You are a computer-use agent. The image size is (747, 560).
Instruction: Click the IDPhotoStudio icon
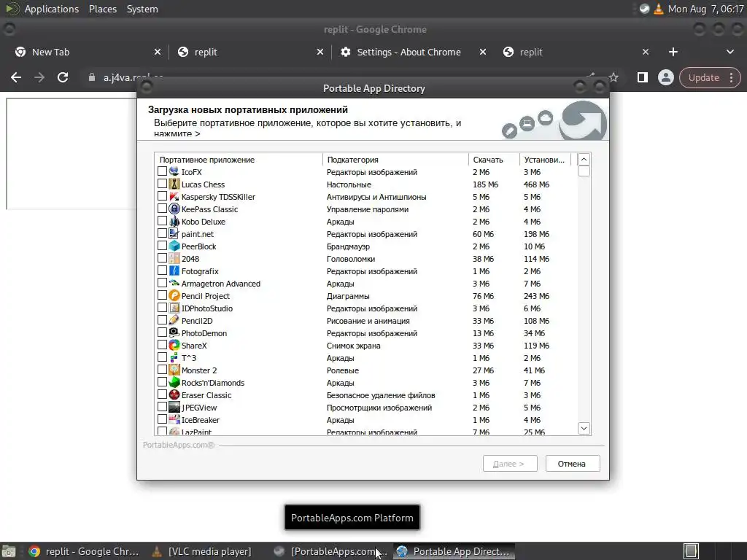pyautogui.click(x=174, y=308)
